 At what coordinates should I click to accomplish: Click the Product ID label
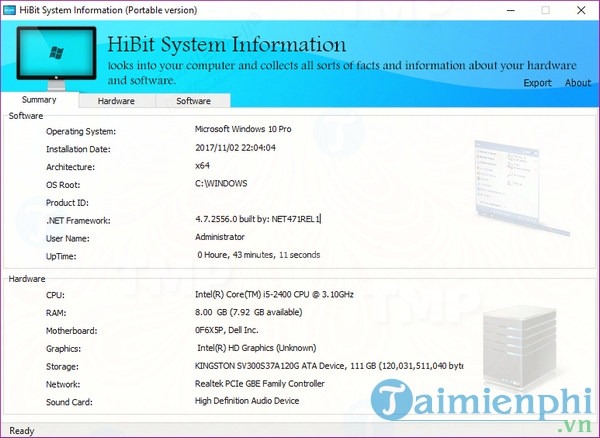coord(67,203)
